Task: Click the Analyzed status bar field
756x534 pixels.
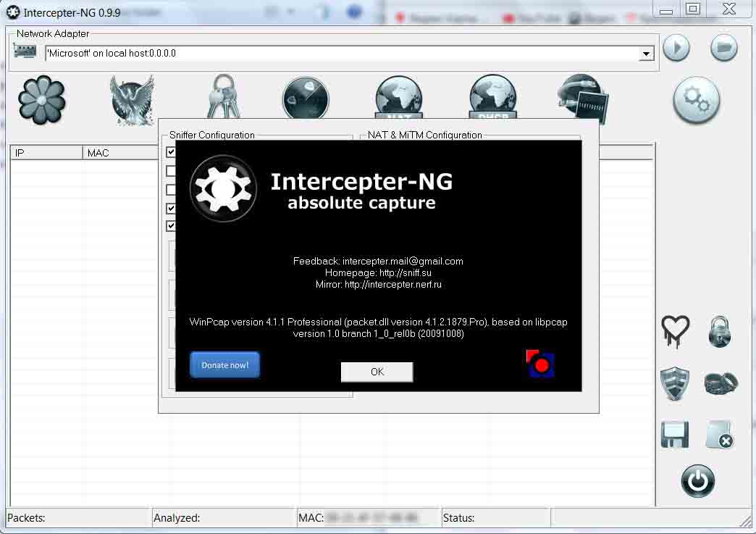Action: (224, 518)
